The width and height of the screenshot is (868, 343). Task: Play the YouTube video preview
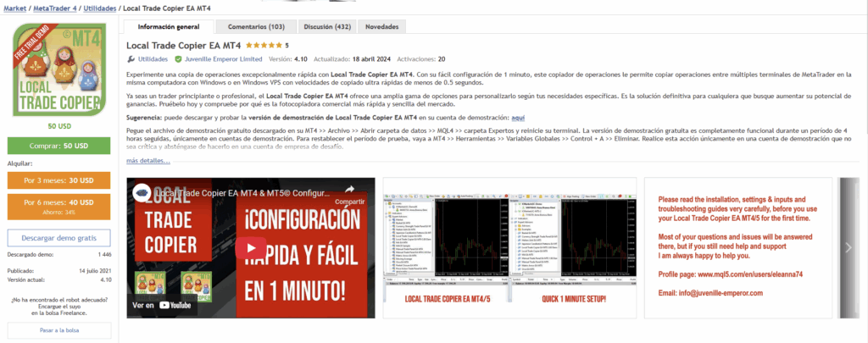click(249, 248)
